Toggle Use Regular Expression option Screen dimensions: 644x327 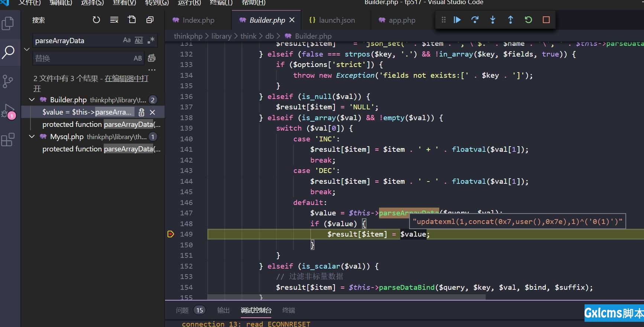[151, 40]
